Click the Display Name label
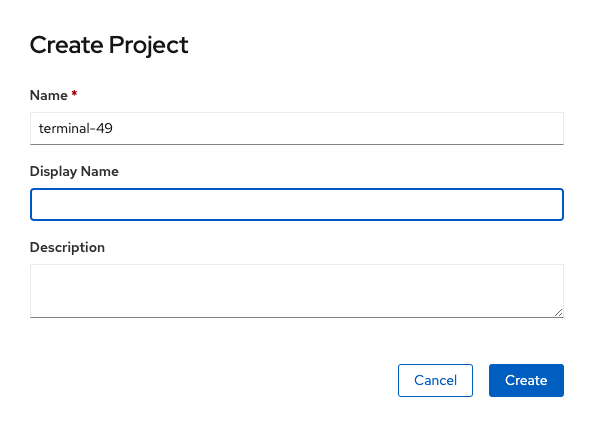This screenshot has width=592, height=426. [x=74, y=171]
